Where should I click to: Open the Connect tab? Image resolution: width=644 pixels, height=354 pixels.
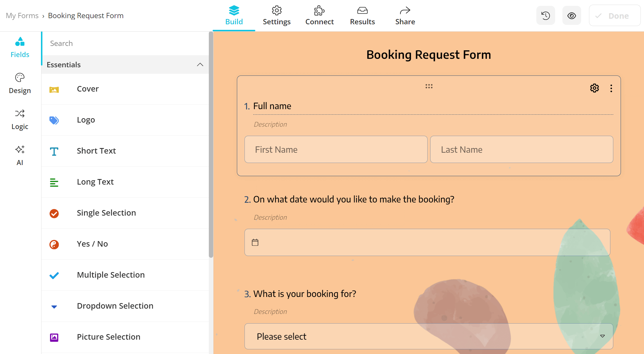pos(319,15)
